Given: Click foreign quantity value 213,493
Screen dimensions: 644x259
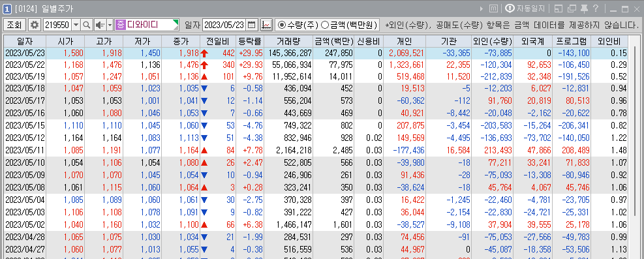Looking at the screenshot, I should click(x=499, y=150).
